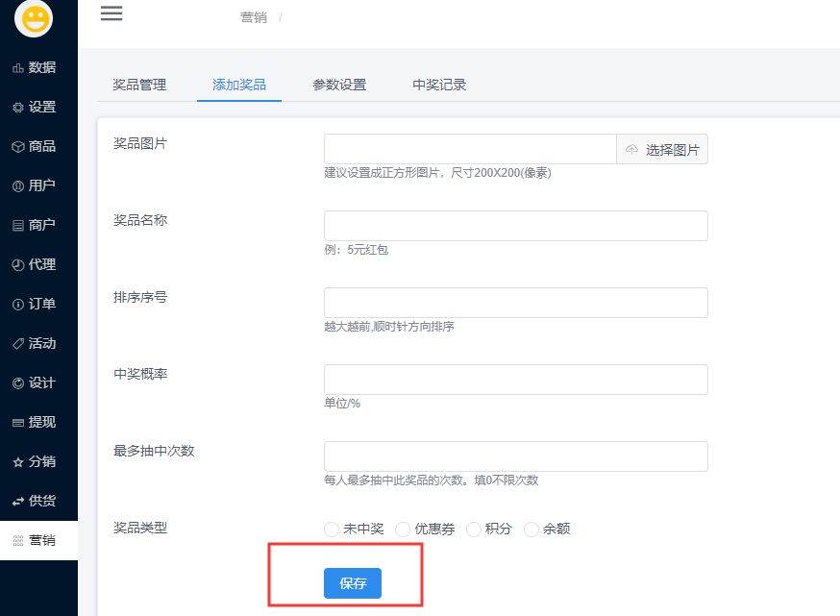Switch to the 参数设置 tab
This screenshot has height=616, width=840.
(x=339, y=85)
